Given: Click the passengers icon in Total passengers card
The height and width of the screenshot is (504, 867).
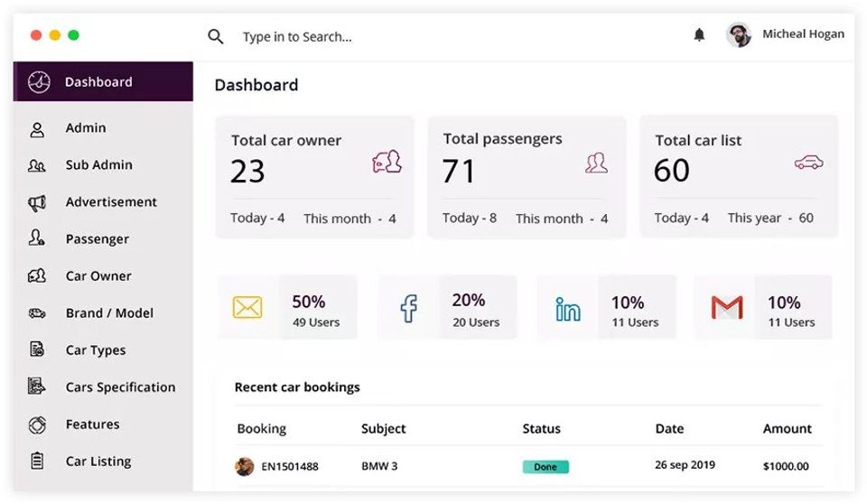Looking at the screenshot, I should (x=596, y=163).
